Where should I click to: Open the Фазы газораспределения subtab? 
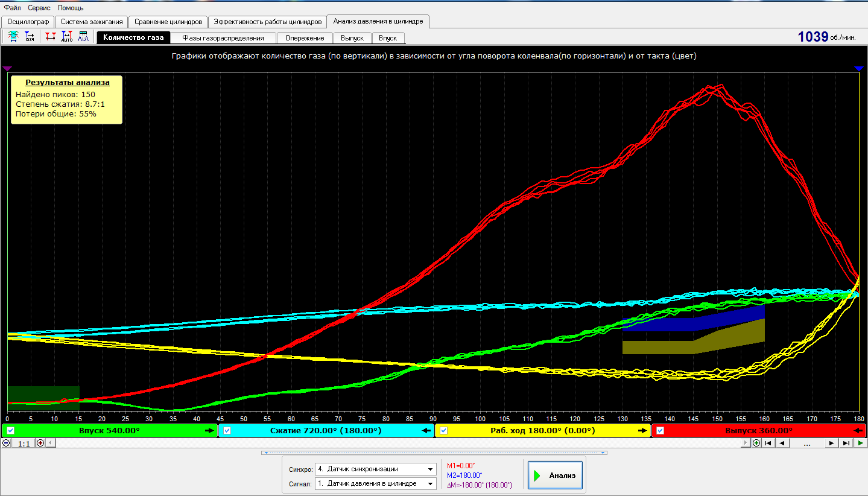point(223,38)
